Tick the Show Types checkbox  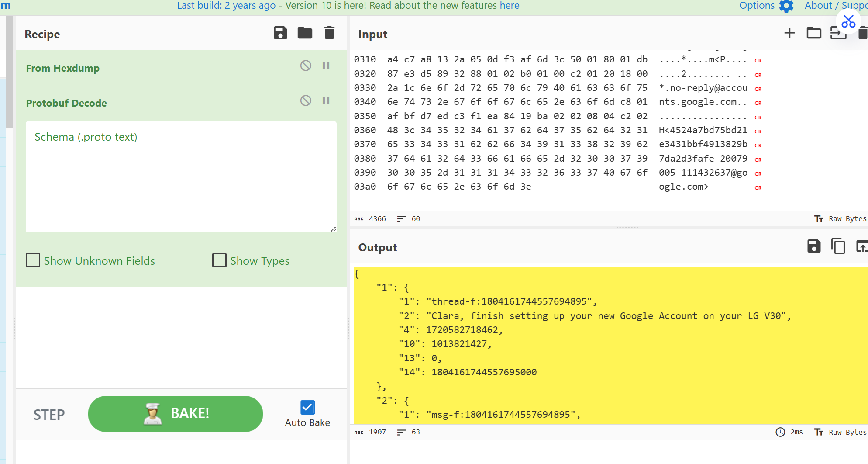click(219, 260)
